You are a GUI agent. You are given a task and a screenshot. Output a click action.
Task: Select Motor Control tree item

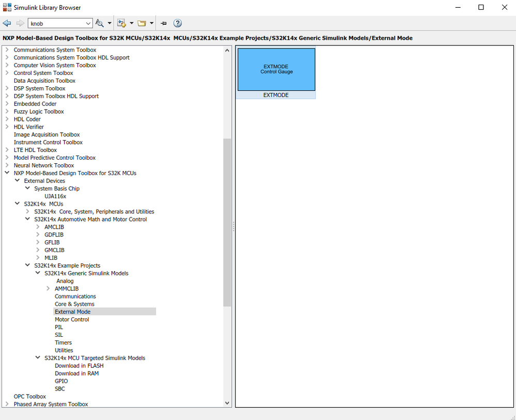pyautogui.click(x=72, y=319)
